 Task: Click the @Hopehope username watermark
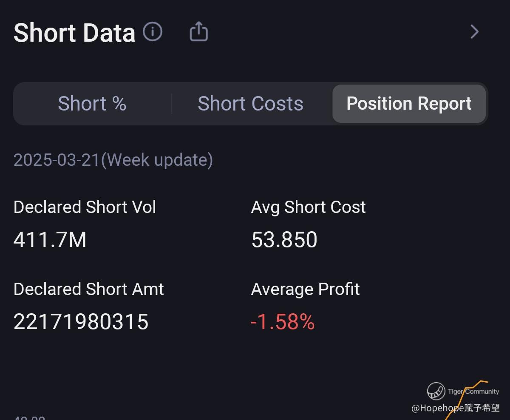(x=456, y=409)
